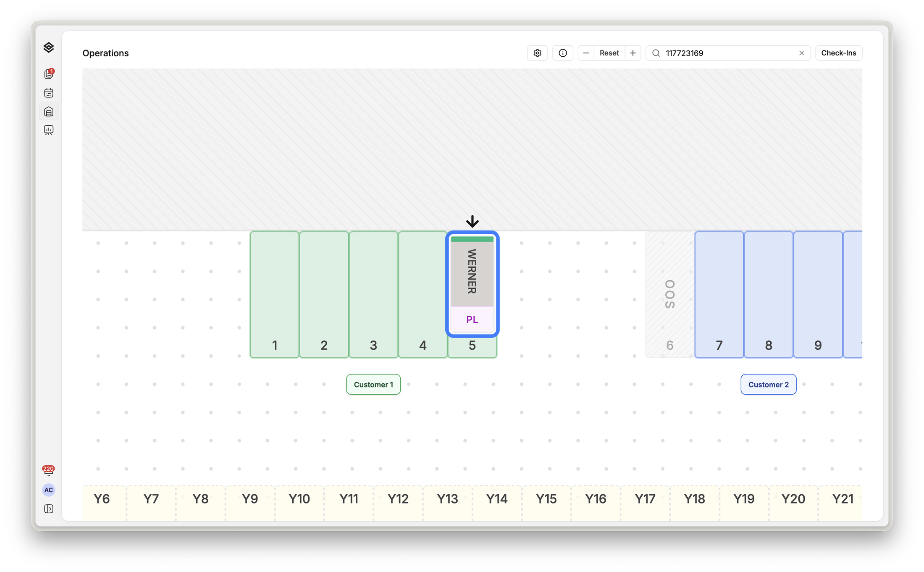This screenshot has width=924, height=572.
Task: Select dock door 8
Action: [769, 295]
